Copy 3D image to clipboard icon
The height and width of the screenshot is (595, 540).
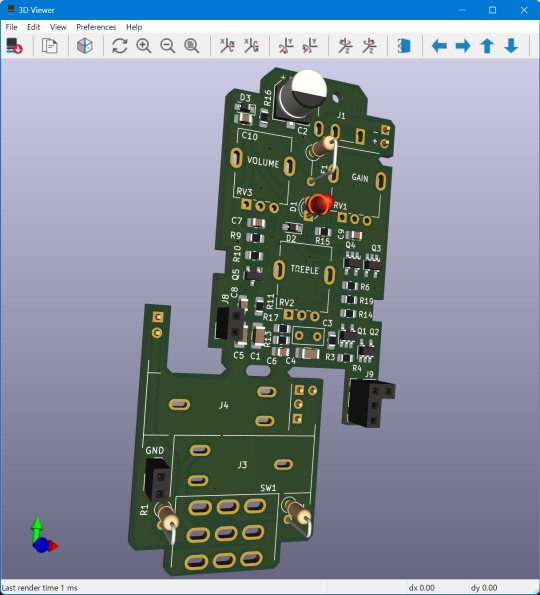(49, 46)
